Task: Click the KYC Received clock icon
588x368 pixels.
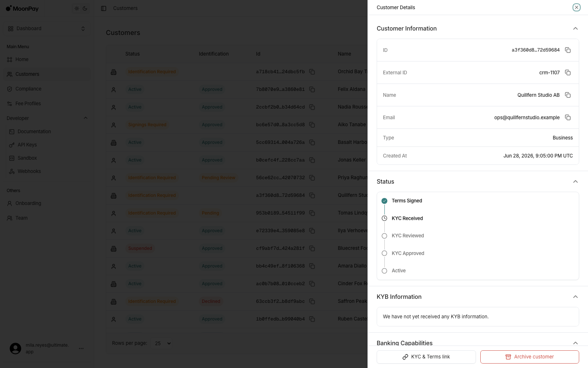Action: (x=384, y=218)
